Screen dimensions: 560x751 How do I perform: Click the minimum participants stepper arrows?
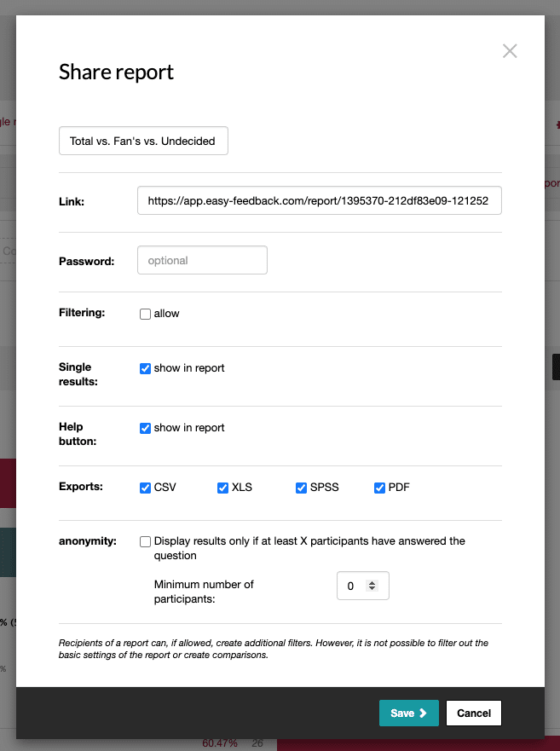[x=372, y=586]
